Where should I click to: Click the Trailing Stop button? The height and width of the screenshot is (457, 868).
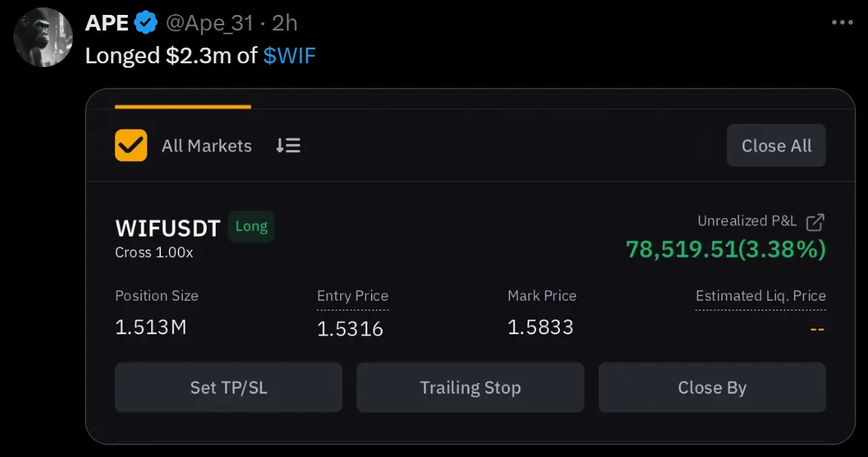click(470, 387)
